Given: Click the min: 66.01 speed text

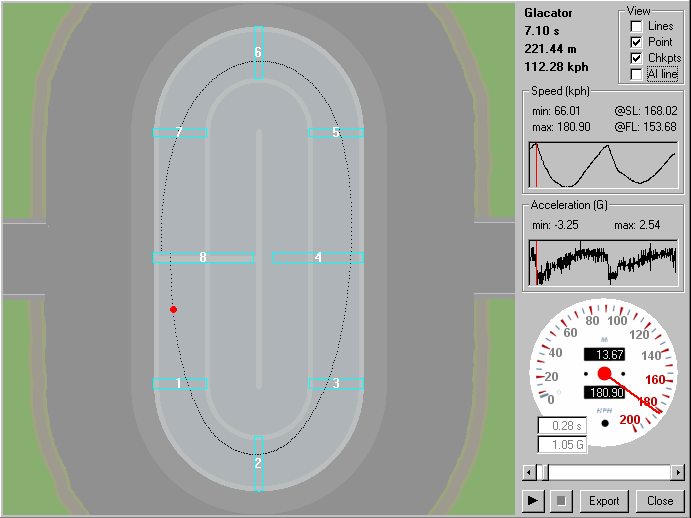Looking at the screenshot, I should point(556,111).
